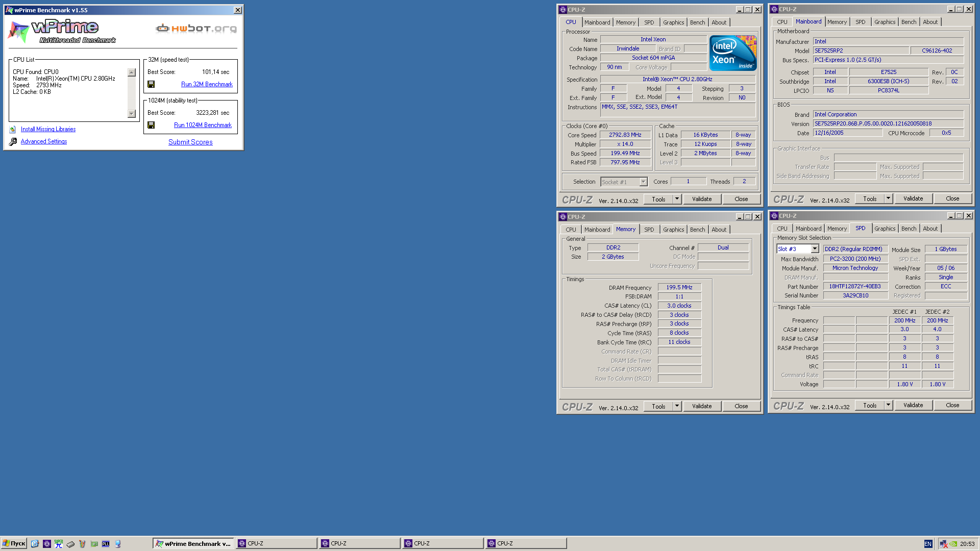Expand Tools arrow in the SPD tab window
Screen dimensions: 980x551
pos(888,405)
